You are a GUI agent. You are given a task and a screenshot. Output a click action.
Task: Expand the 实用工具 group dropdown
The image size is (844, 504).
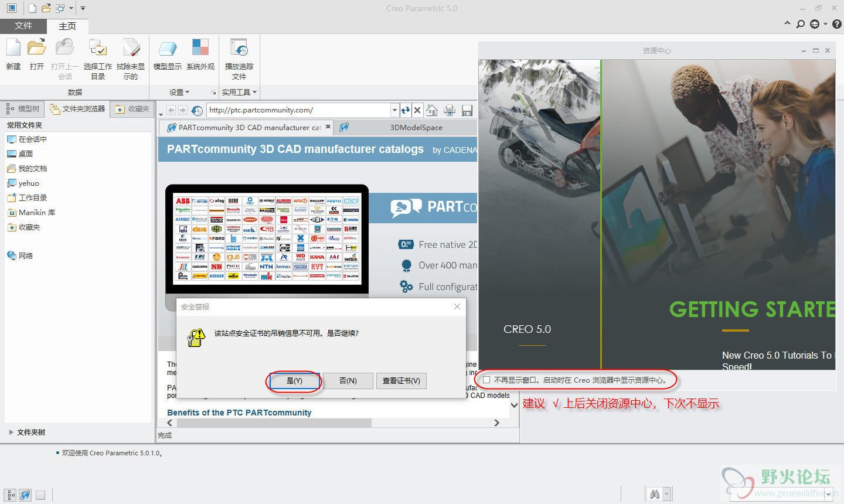pos(239,92)
